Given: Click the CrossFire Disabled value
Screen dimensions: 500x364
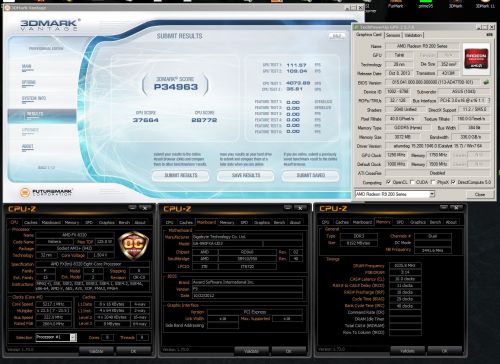Looking at the screenshot, I should (438, 173).
